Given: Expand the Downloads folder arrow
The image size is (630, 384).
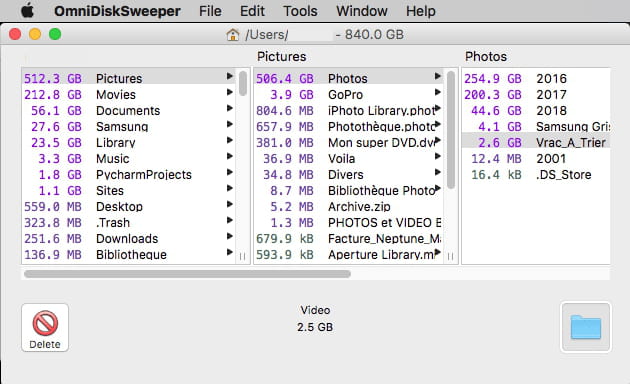Looking at the screenshot, I should 229,236.
